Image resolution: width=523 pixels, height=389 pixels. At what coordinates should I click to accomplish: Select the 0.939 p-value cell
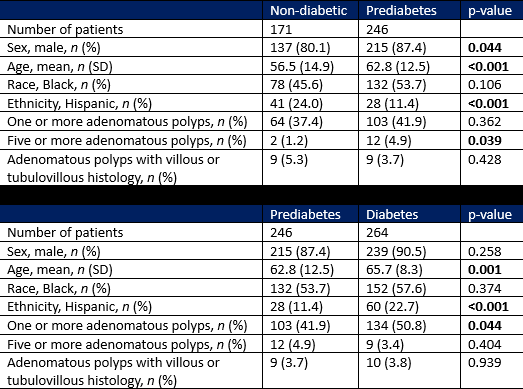tap(485, 363)
